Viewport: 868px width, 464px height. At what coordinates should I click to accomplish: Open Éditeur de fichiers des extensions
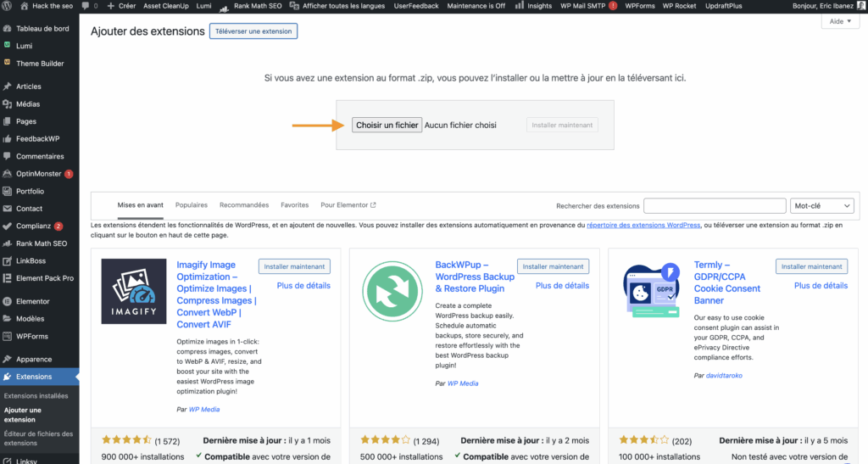click(x=38, y=439)
